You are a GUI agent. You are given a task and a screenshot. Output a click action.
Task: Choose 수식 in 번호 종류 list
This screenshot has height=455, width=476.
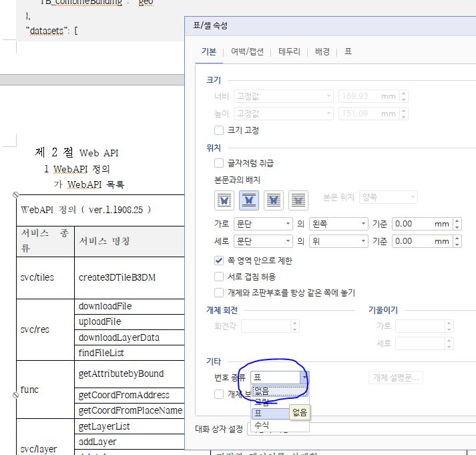coord(280,425)
